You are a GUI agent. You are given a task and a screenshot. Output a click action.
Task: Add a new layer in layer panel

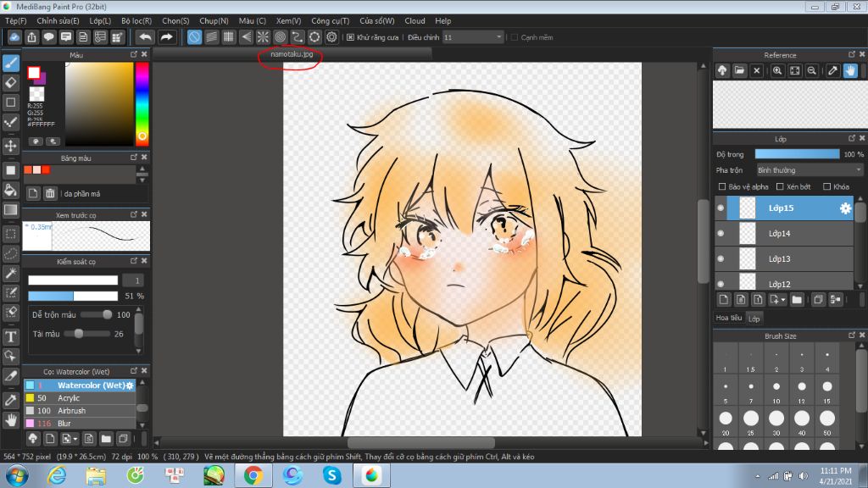[x=724, y=299]
